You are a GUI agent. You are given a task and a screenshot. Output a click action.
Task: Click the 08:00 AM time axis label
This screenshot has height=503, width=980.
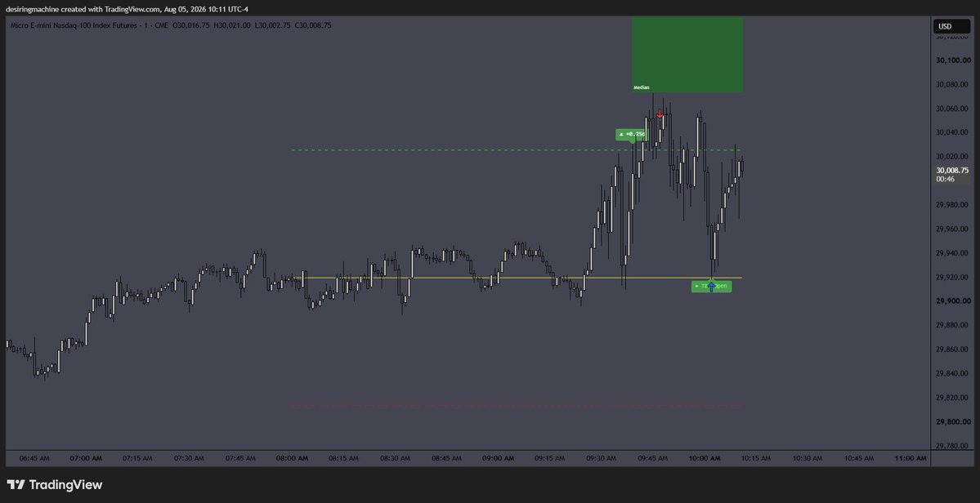click(292, 458)
